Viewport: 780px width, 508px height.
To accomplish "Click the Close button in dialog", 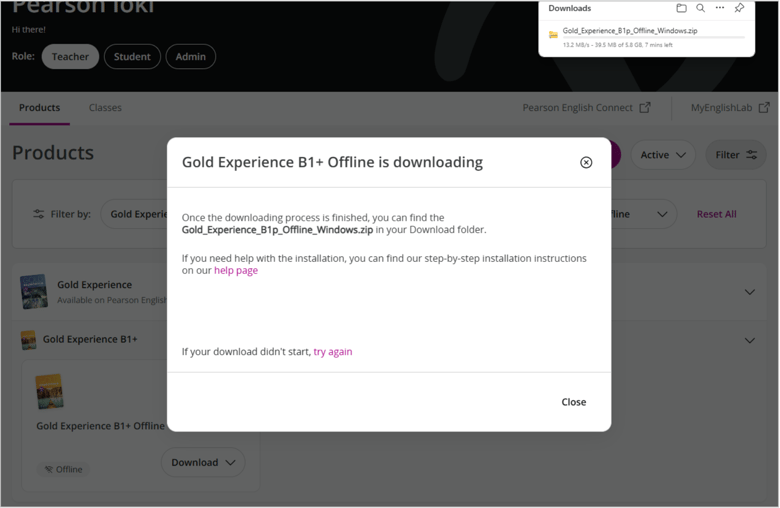I will [574, 402].
